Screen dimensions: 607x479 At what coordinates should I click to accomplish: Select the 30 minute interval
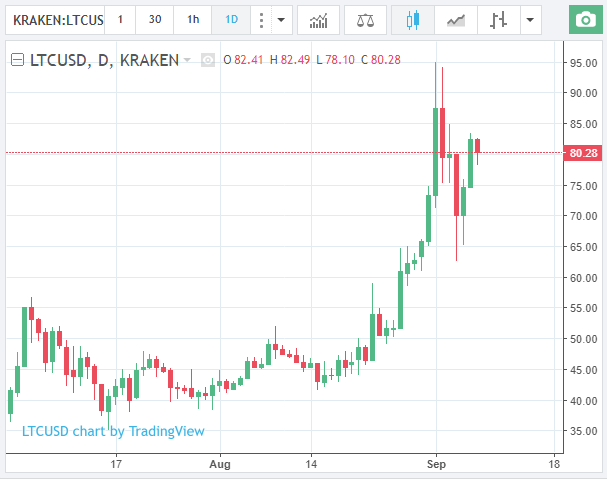click(x=155, y=20)
